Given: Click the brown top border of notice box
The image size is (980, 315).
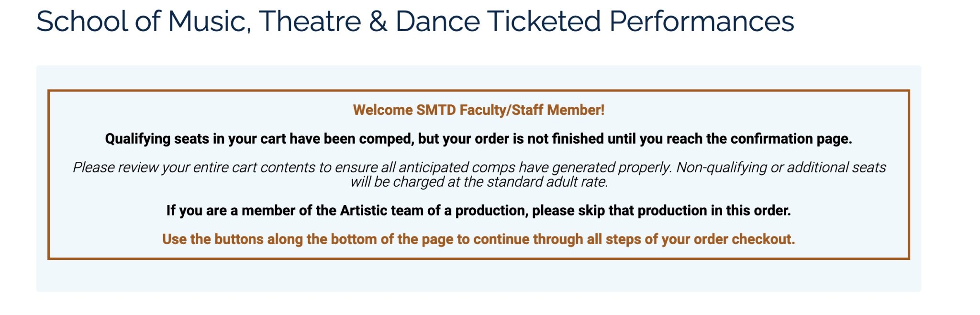Looking at the screenshot, I should click(x=479, y=90).
